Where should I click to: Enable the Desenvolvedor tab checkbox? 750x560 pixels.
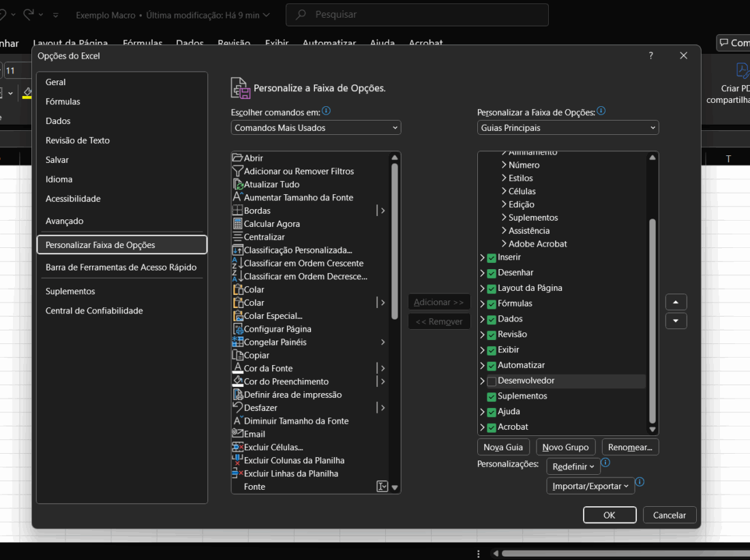(x=492, y=382)
